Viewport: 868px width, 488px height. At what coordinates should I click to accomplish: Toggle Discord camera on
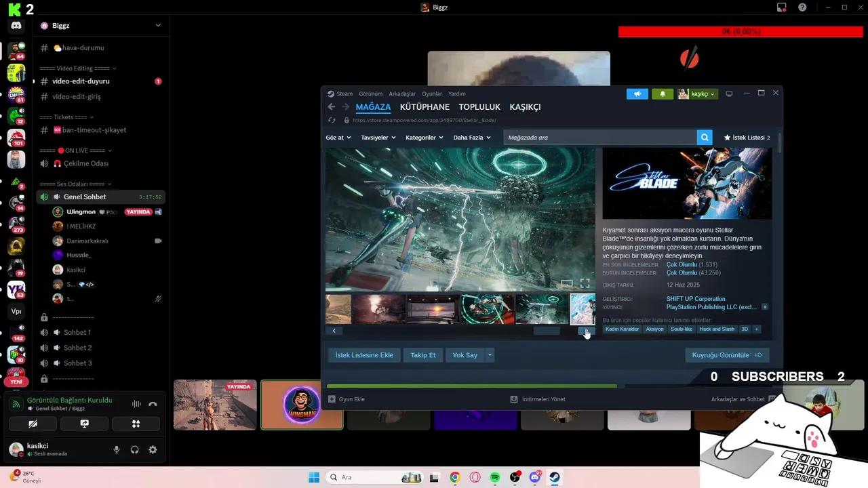pyautogui.click(x=33, y=424)
